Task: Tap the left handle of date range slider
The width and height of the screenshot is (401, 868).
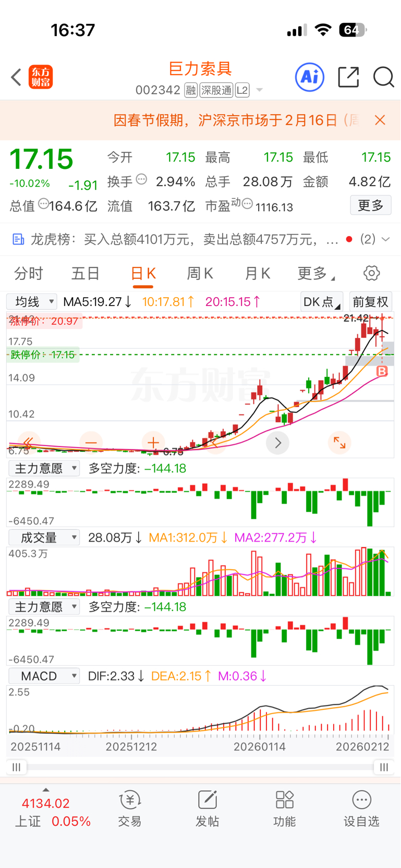Action: [16, 767]
